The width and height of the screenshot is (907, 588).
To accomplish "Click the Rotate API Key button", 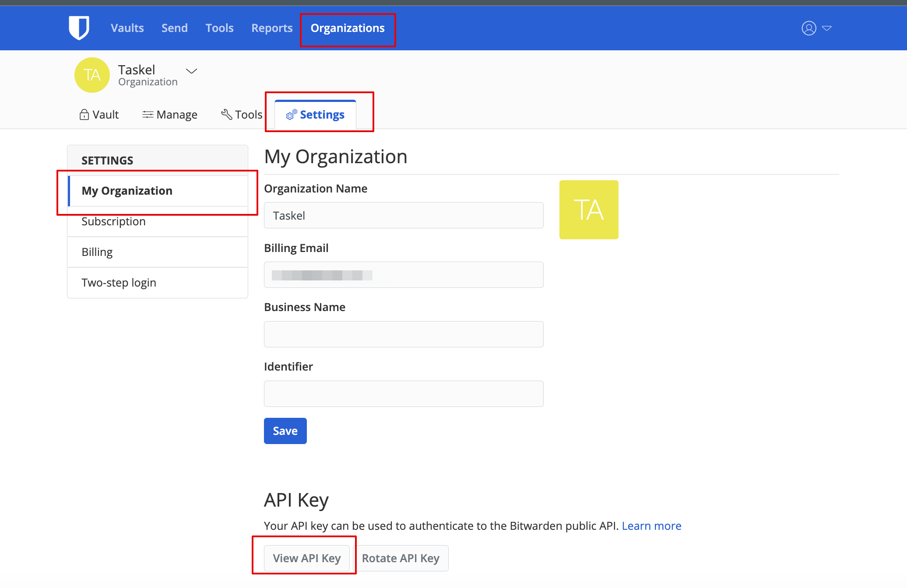I will pos(400,558).
